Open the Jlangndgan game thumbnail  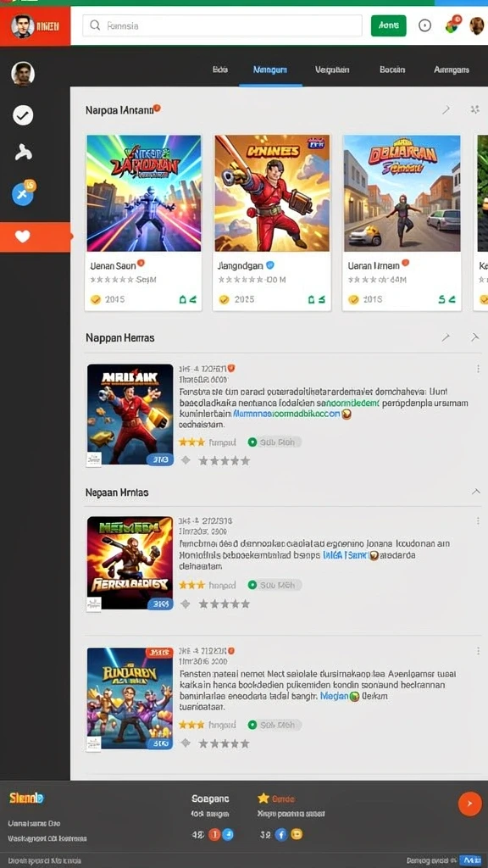click(272, 193)
